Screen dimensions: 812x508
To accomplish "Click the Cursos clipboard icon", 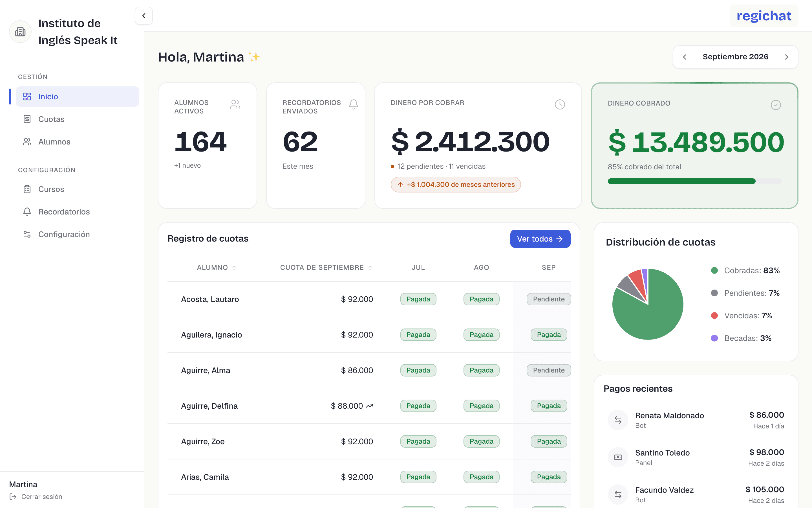I will 27,189.
